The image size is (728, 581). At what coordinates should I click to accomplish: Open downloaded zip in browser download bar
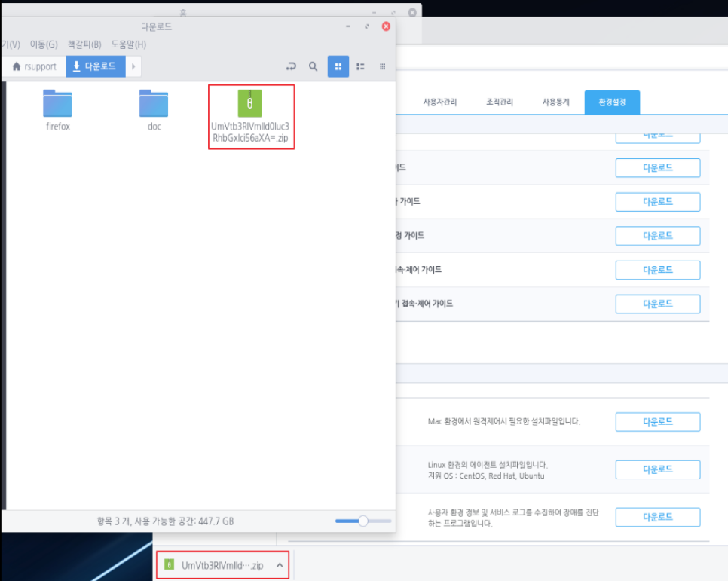(215, 565)
